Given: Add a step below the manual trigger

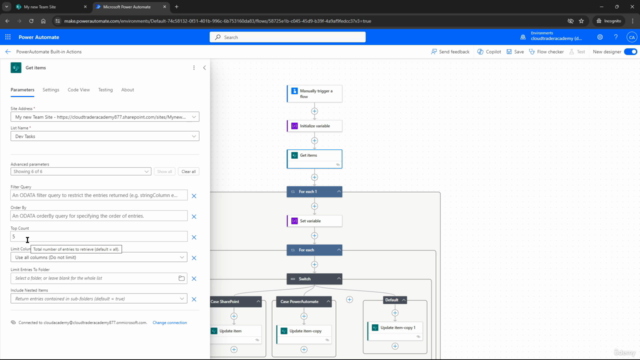Looking at the screenshot, I should [x=314, y=111].
